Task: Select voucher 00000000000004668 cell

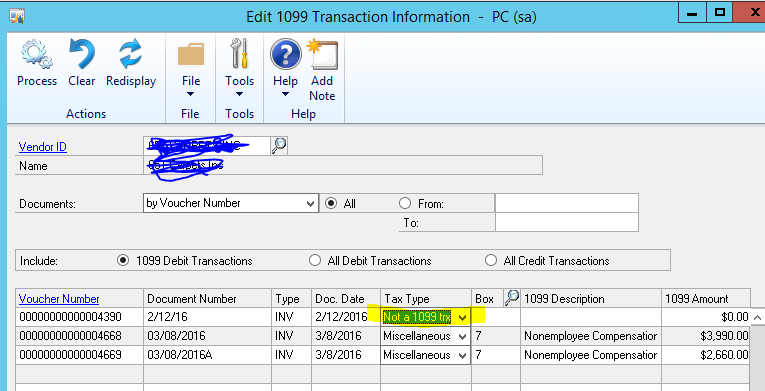Action: click(x=80, y=336)
